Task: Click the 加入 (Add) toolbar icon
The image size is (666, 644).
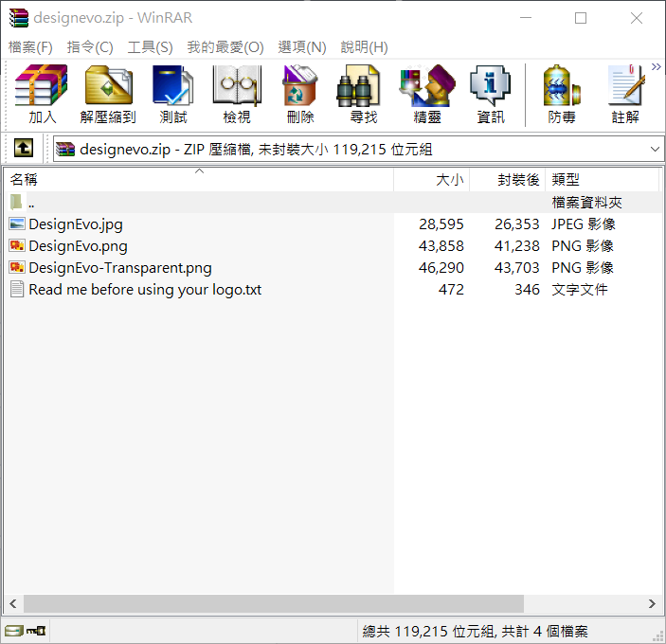Action: point(41,85)
